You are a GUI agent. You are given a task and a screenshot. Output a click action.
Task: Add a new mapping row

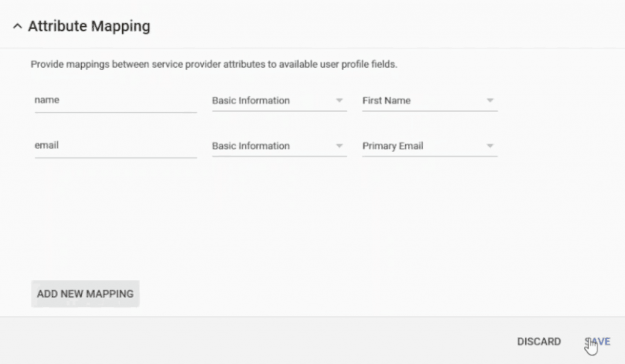(x=85, y=294)
